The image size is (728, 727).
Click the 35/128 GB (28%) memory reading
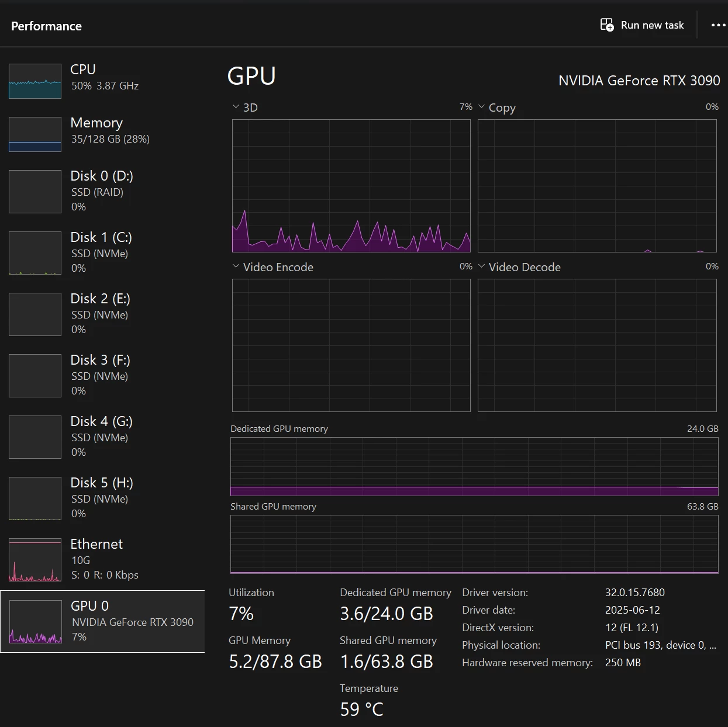point(110,139)
